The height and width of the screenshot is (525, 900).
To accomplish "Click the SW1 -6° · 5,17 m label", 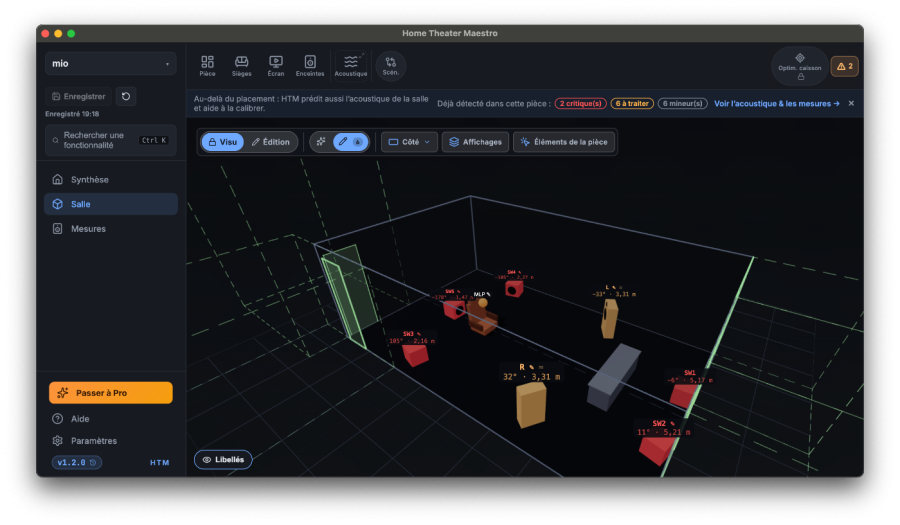I will click(689, 376).
